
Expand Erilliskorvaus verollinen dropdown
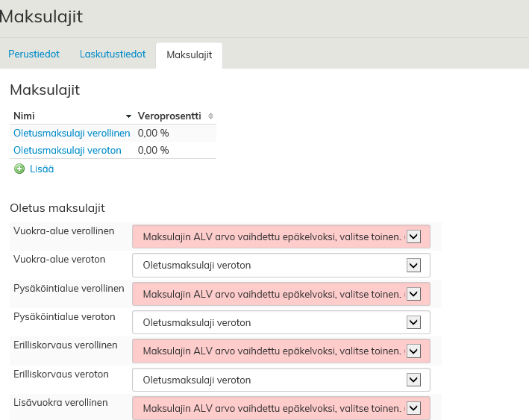pos(281,351)
